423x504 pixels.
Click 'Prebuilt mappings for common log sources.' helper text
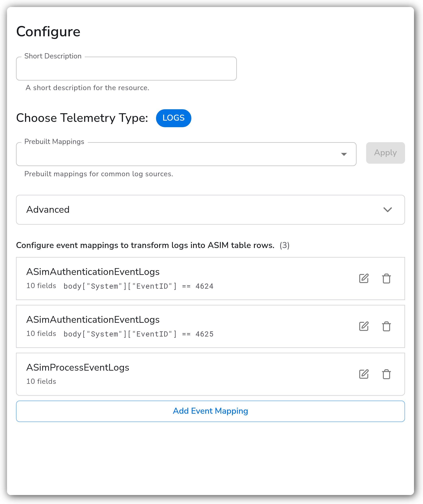(x=99, y=174)
